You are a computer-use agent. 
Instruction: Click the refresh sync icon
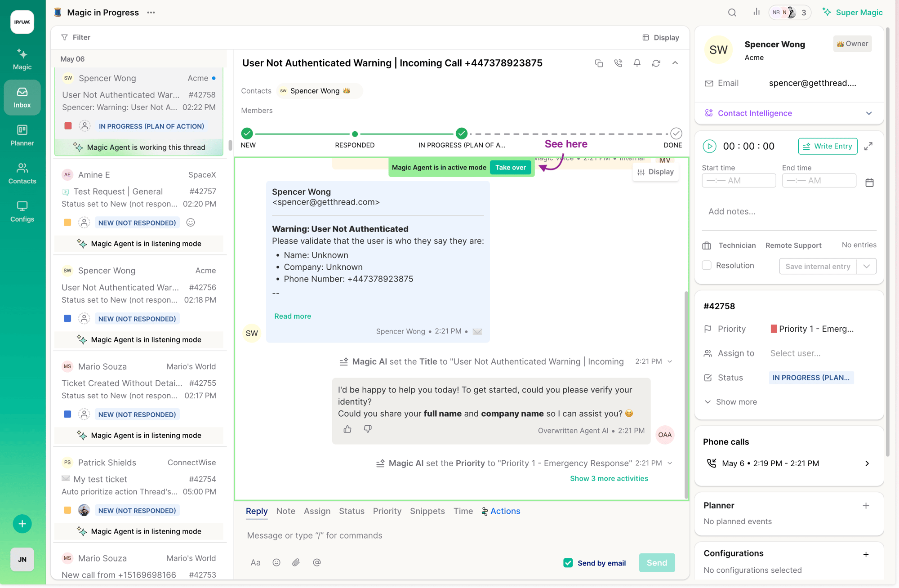[656, 63]
